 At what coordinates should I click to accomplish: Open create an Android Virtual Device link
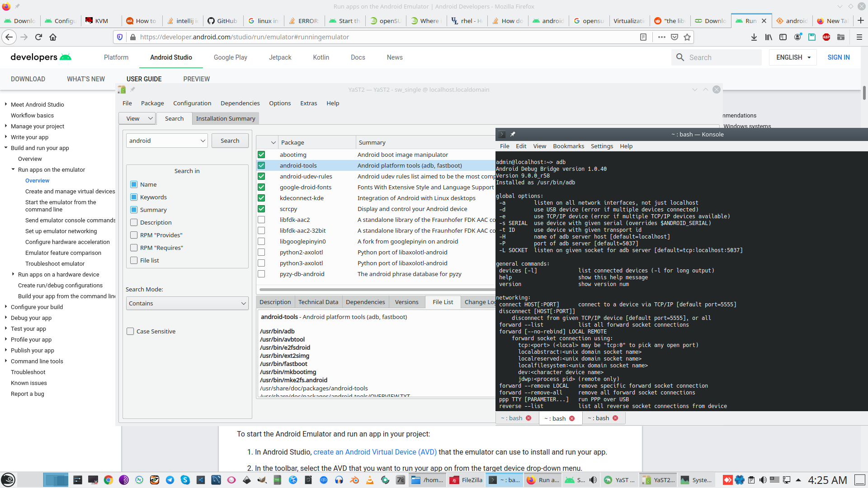click(375, 452)
